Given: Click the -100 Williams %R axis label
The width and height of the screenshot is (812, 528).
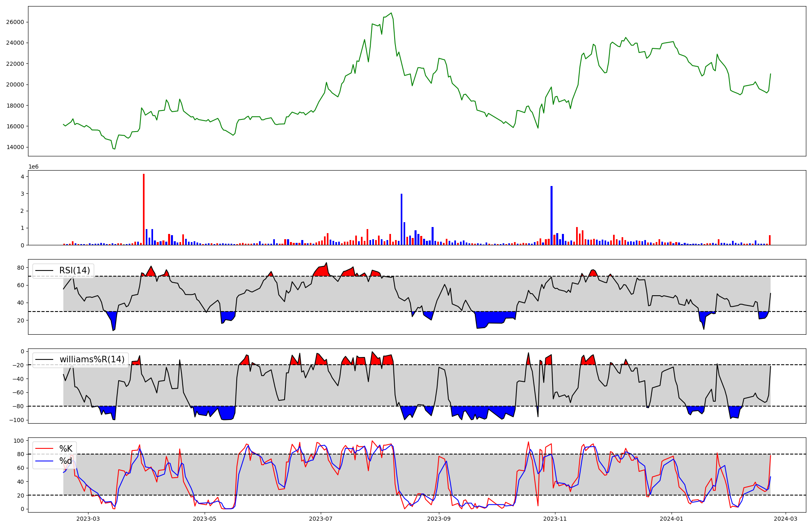Looking at the screenshot, I should [17, 420].
